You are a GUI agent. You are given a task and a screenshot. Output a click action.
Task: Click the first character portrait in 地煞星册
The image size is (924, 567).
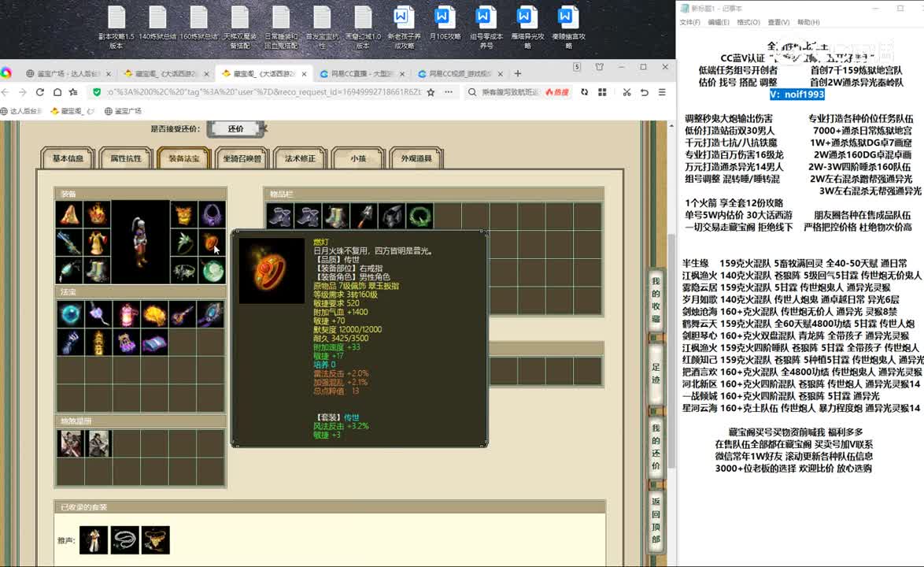click(70, 443)
